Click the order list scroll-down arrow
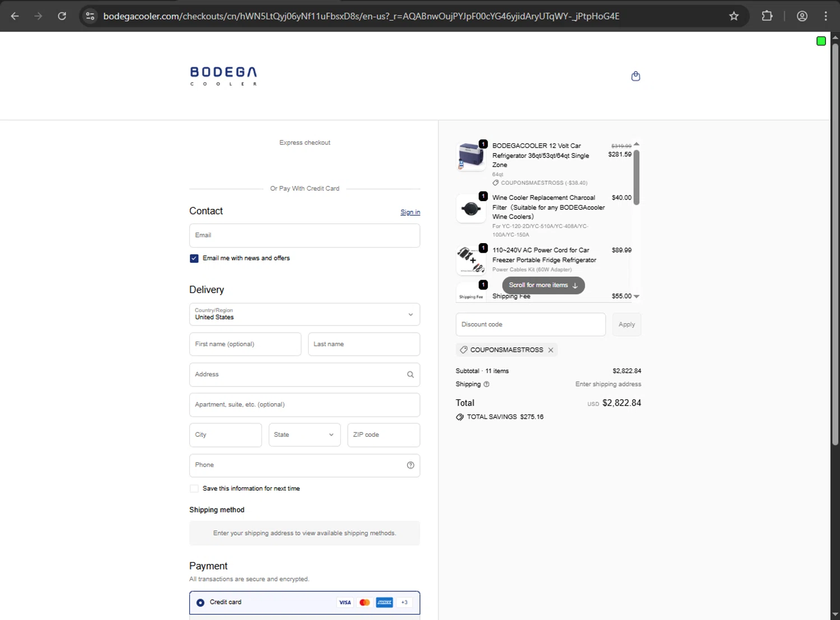The width and height of the screenshot is (840, 620). point(636,296)
